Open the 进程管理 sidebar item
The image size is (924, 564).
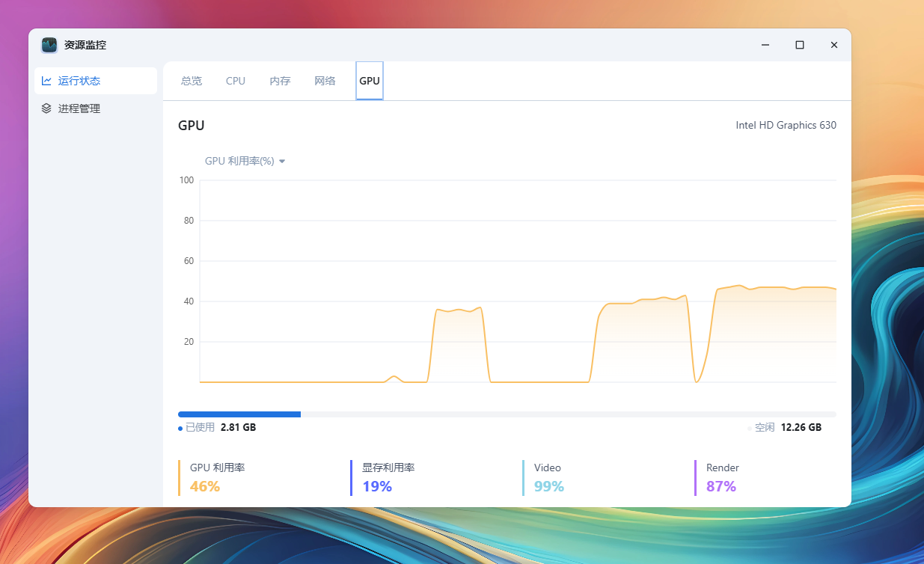coord(96,108)
